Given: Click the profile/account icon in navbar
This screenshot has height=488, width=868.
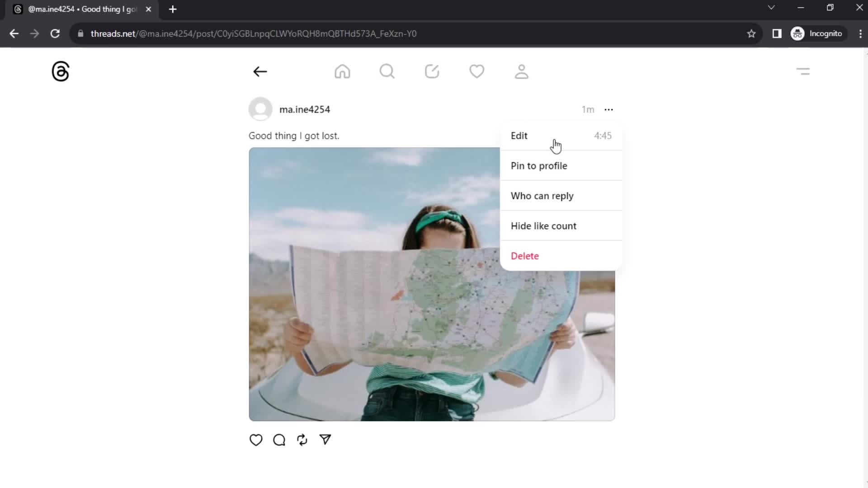Looking at the screenshot, I should coord(521,71).
